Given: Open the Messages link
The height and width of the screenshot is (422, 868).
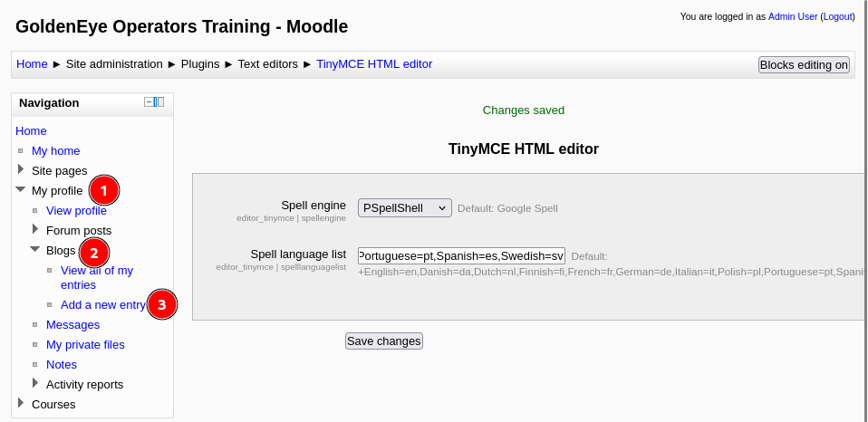Looking at the screenshot, I should [73, 325].
